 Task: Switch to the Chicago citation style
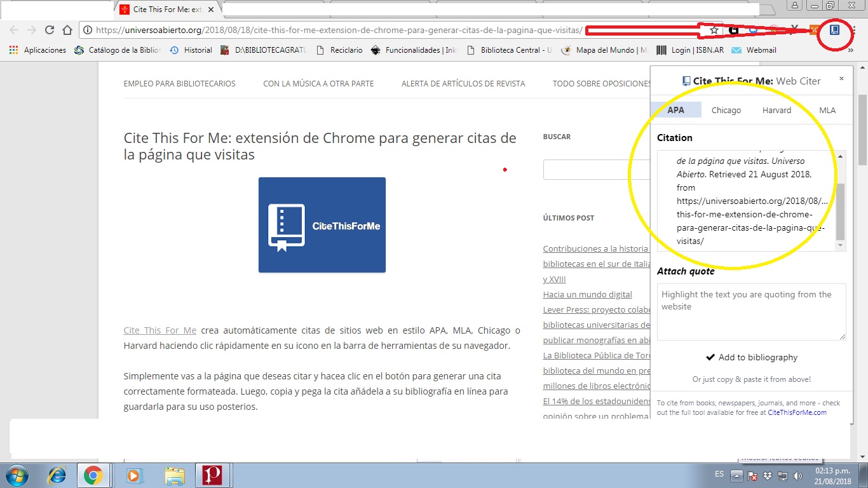point(726,110)
